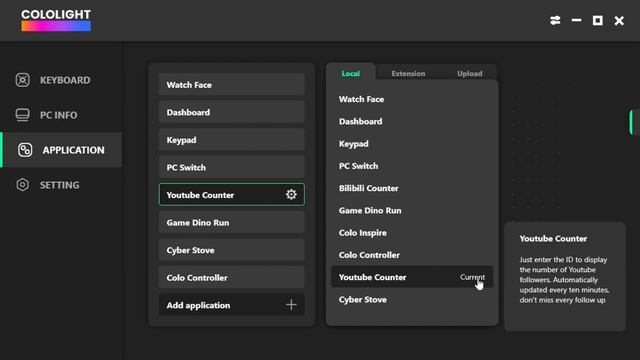The height and width of the screenshot is (360, 640).
Task: Click the Cololight logo
Action: click(56, 20)
